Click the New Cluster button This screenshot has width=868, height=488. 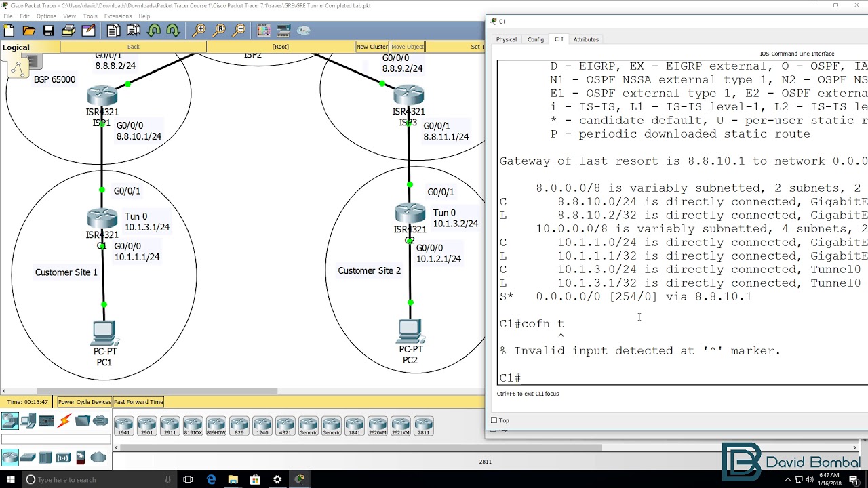coord(372,47)
